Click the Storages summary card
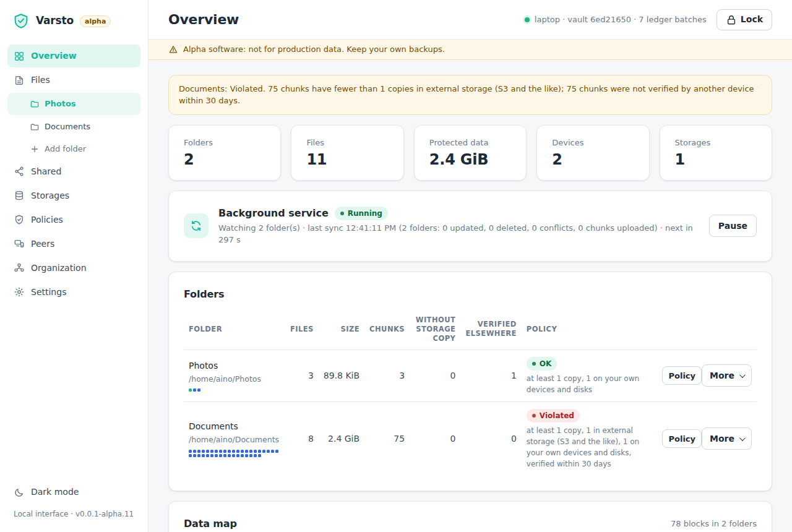The width and height of the screenshot is (792, 532). click(x=716, y=153)
